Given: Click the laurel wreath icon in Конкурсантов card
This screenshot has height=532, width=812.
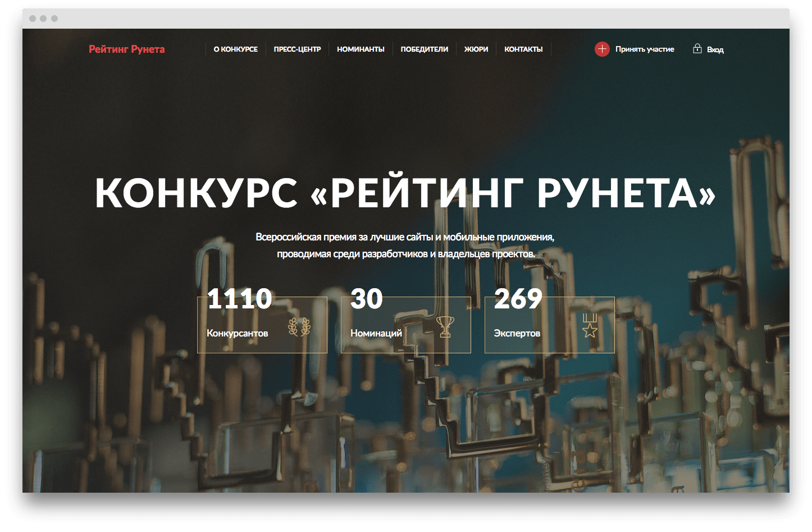Looking at the screenshot, I should point(299,326).
